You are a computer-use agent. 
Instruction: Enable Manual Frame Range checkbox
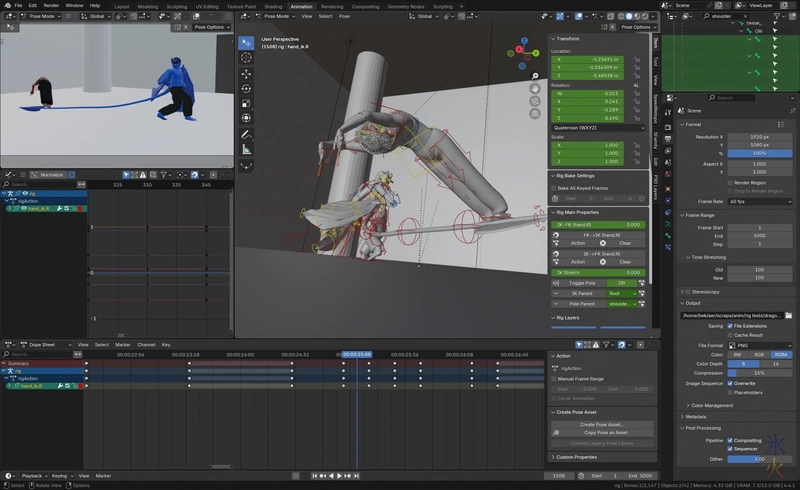555,379
